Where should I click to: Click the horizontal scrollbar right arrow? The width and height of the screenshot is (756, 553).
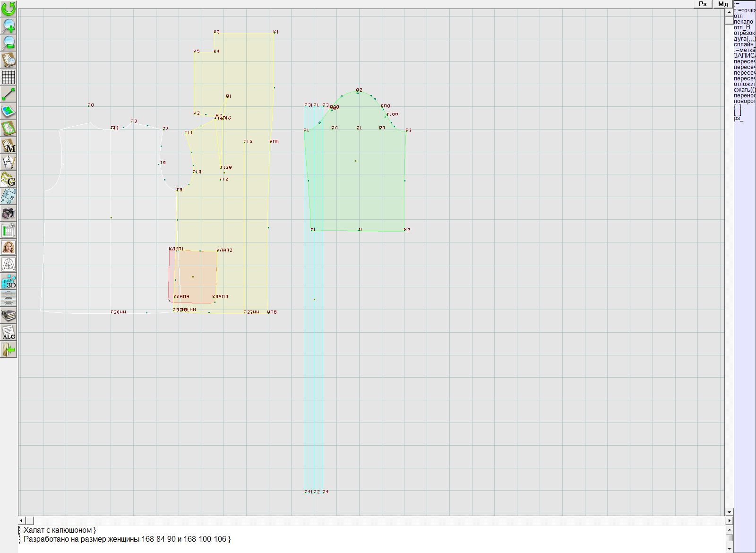729,520
